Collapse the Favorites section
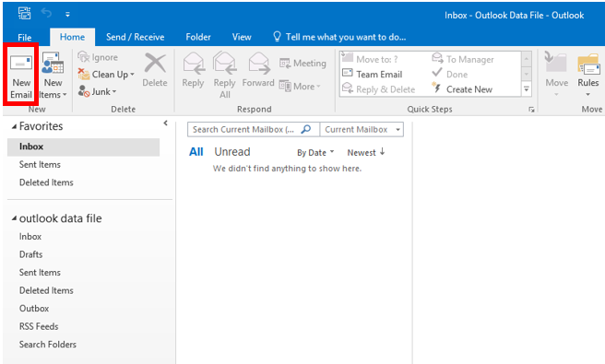Screen dimensions: 605x364 (x=14, y=126)
